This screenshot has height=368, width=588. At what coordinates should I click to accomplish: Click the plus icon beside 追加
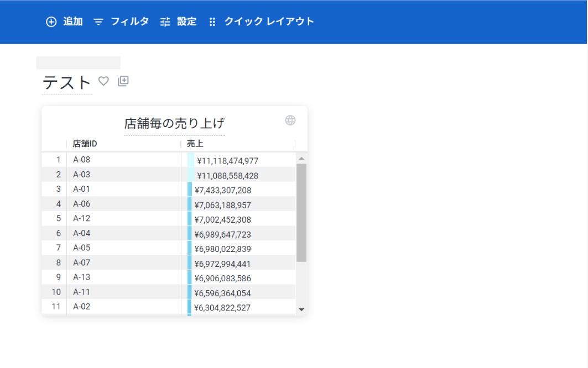[x=51, y=22]
